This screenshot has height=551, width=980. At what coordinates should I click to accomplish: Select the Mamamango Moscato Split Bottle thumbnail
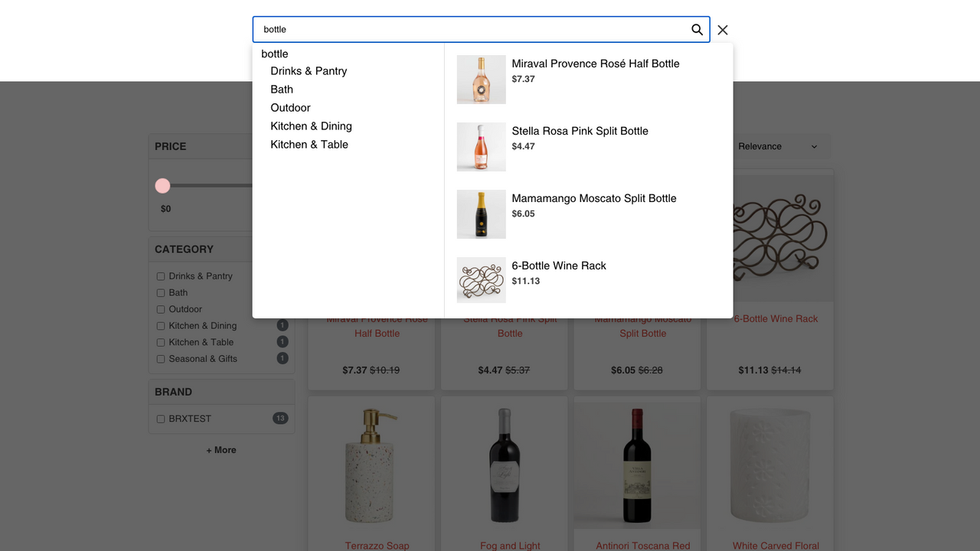481,214
